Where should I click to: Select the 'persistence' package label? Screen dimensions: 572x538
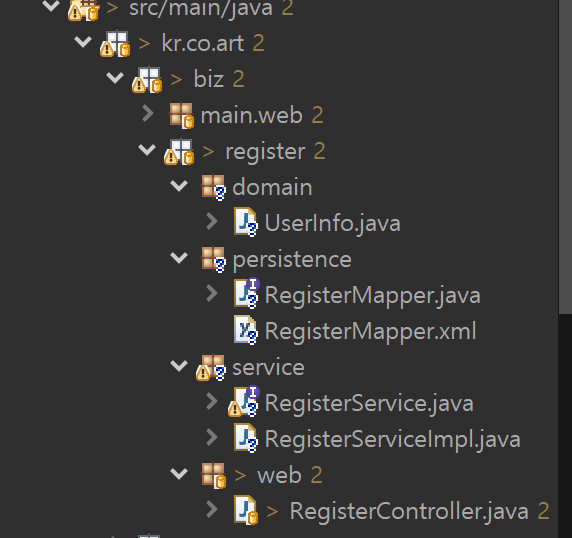pyautogui.click(x=292, y=260)
